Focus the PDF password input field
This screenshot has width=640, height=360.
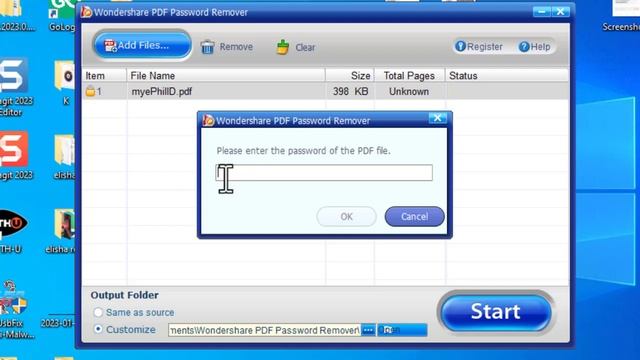pos(324,173)
